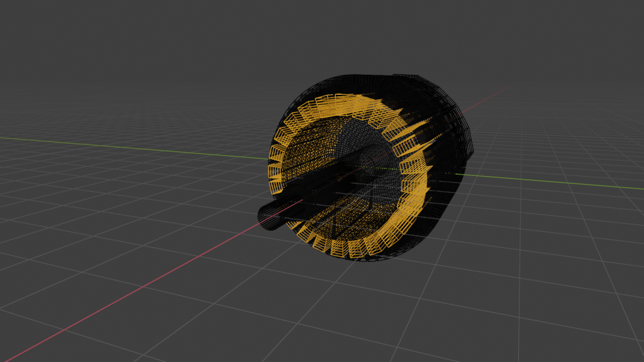This screenshot has height=362, width=644.
Task: Click the bottom edge of the black housing
Action: pos(377,258)
